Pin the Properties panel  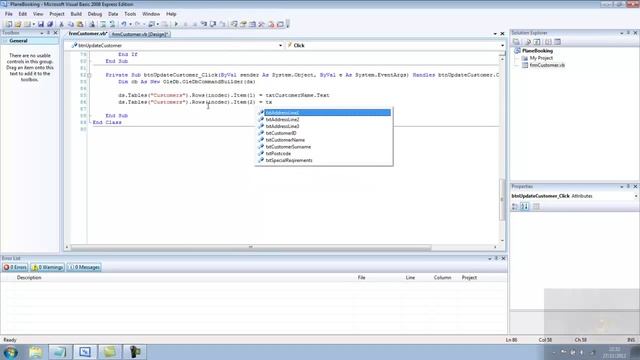[628, 187]
